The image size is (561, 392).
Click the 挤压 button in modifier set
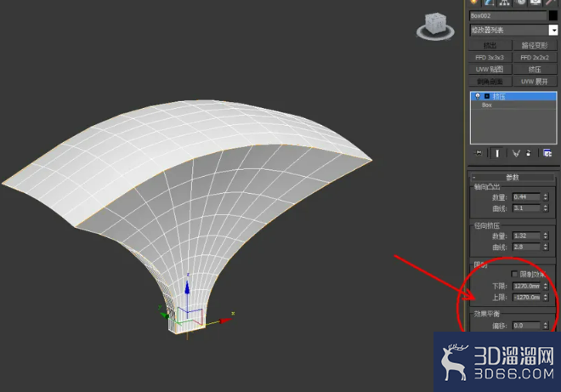(x=535, y=69)
